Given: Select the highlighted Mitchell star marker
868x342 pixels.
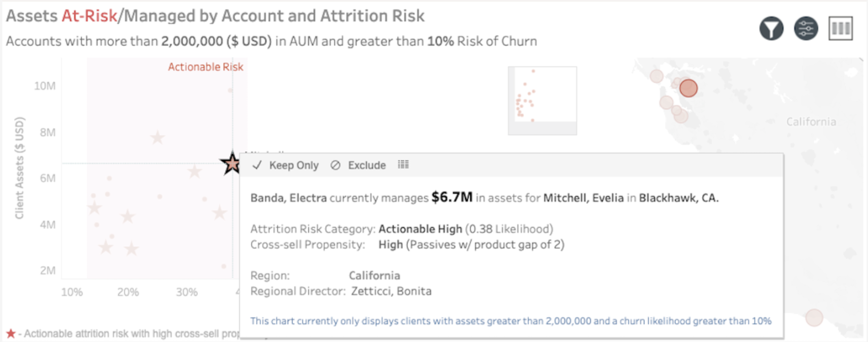Looking at the screenshot, I should tap(231, 164).
